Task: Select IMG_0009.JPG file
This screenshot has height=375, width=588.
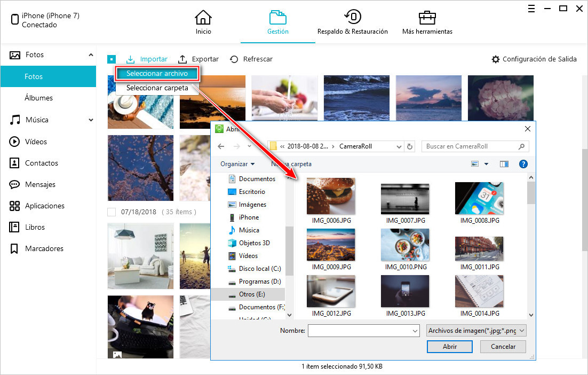Action: 331,249
